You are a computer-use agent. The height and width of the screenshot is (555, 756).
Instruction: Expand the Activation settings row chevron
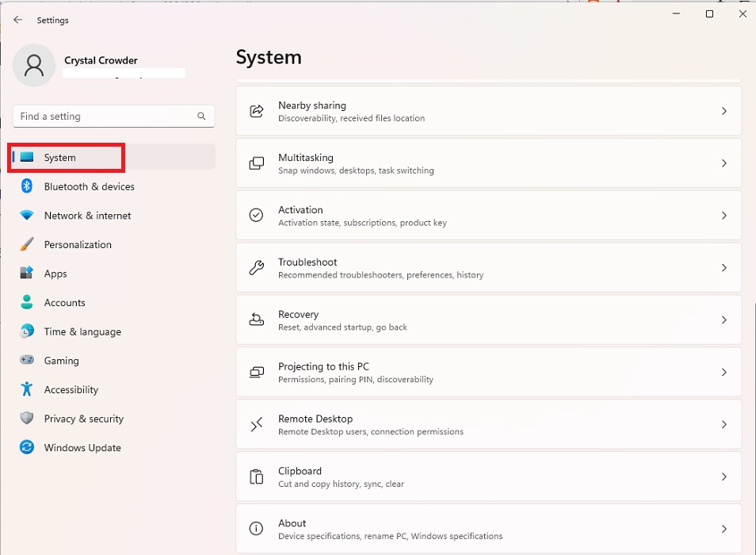724,215
